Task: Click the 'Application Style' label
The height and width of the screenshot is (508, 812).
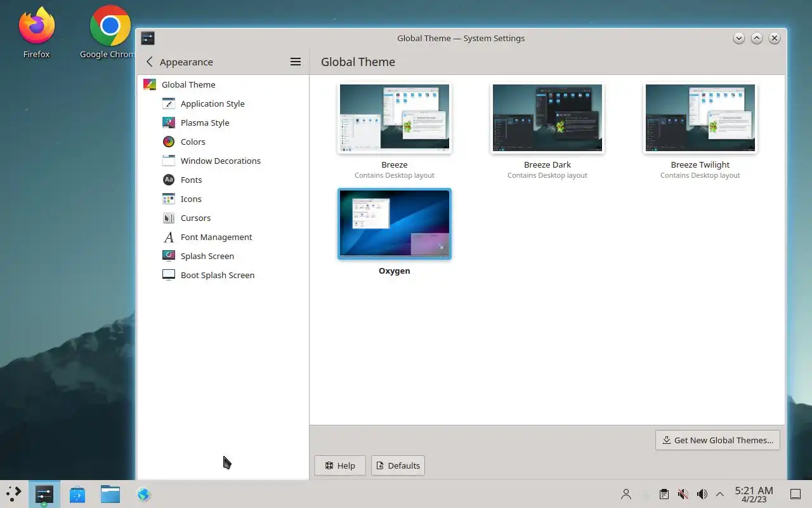Action: click(x=213, y=104)
